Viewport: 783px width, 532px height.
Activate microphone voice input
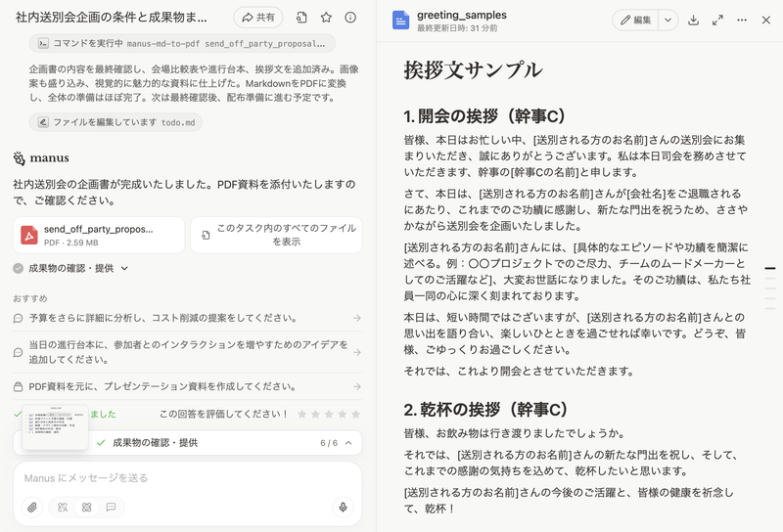click(343, 507)
